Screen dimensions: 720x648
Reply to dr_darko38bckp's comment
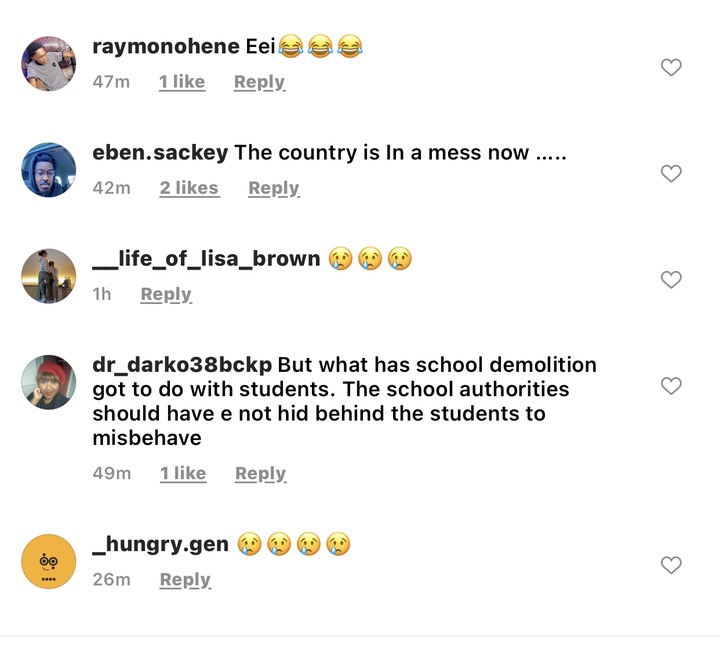tap(261, 473)
